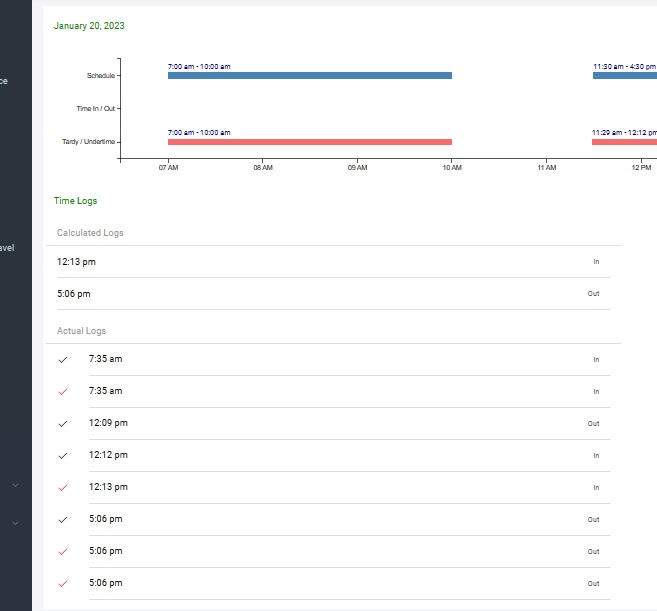Image resolution: width=657 pixels, height=611 pixels.
Task: Expand the lowest sidebar chevron menu
Action: pos(15,522)
